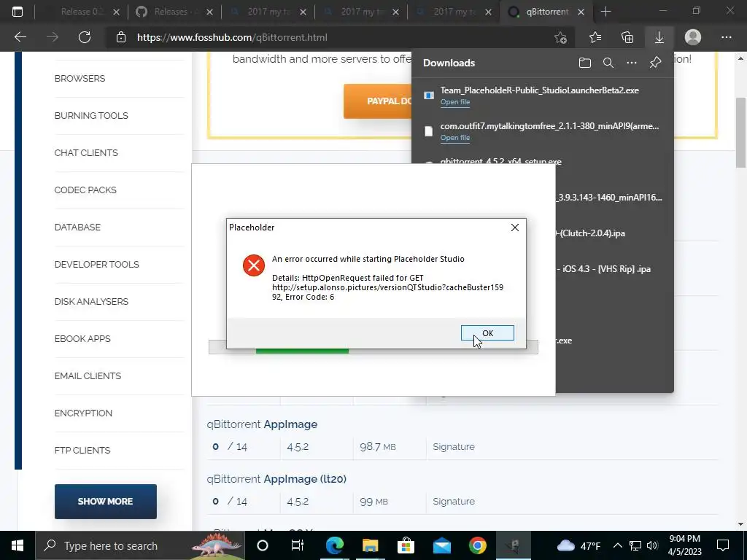Open the Edge settings and more menu
The image size is (747, 560).
tap(726, 37)
